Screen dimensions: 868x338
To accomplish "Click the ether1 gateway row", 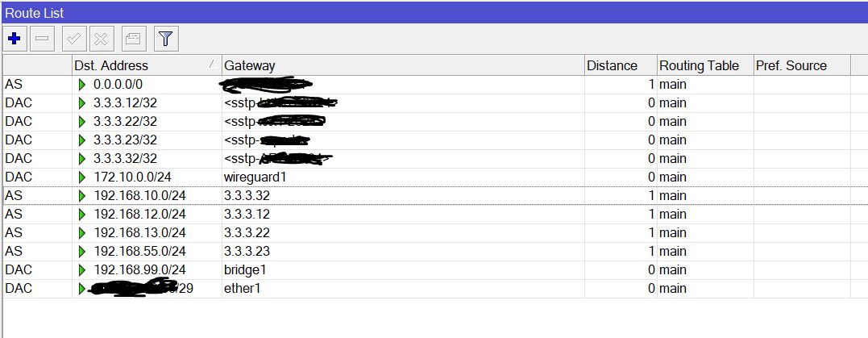I will coord(242,288).
